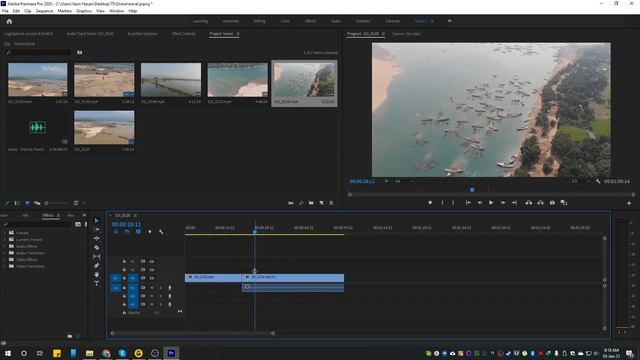Viewport: 640px width, 360px height.
Task: Switch Project panel to list view
Action: tap(17, 203)
